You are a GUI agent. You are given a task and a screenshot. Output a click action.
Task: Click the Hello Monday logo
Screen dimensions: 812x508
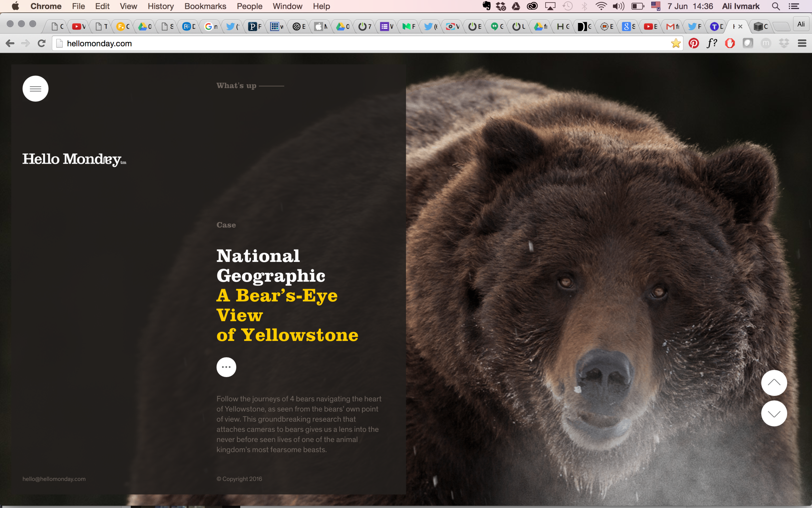pos(74,159)
